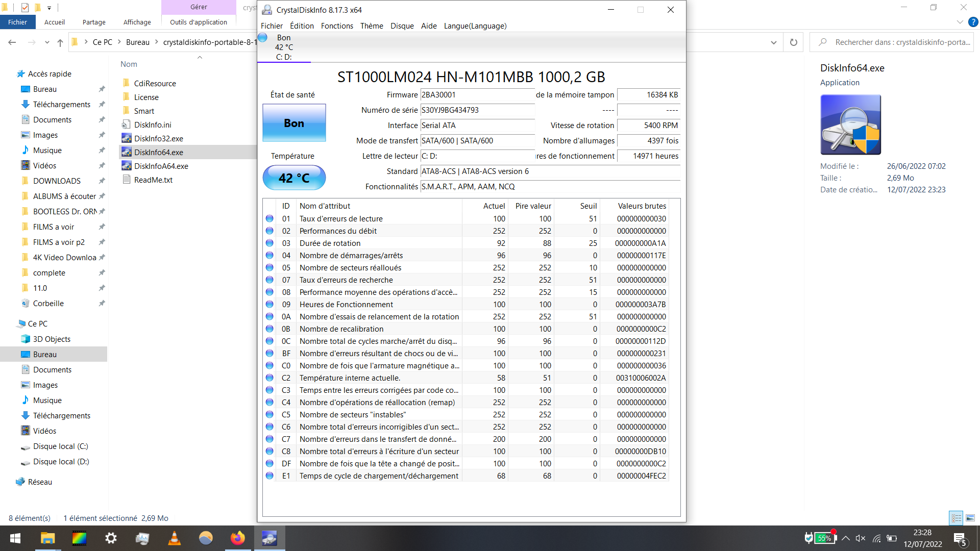Open Outils d'application ribbon tab
Viewport: 980px width, 551px height.
(x=199, y=22)
